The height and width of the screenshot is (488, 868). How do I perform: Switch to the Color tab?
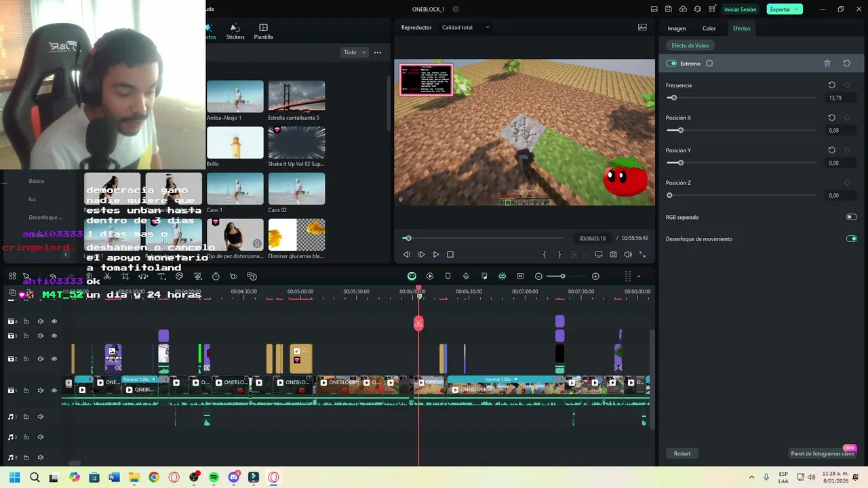[709, 28]
